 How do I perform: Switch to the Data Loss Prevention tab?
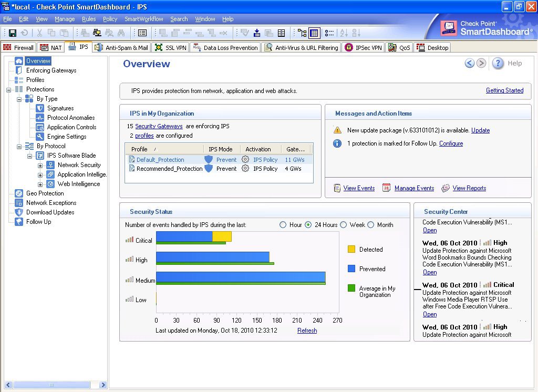tap(225, 47)
